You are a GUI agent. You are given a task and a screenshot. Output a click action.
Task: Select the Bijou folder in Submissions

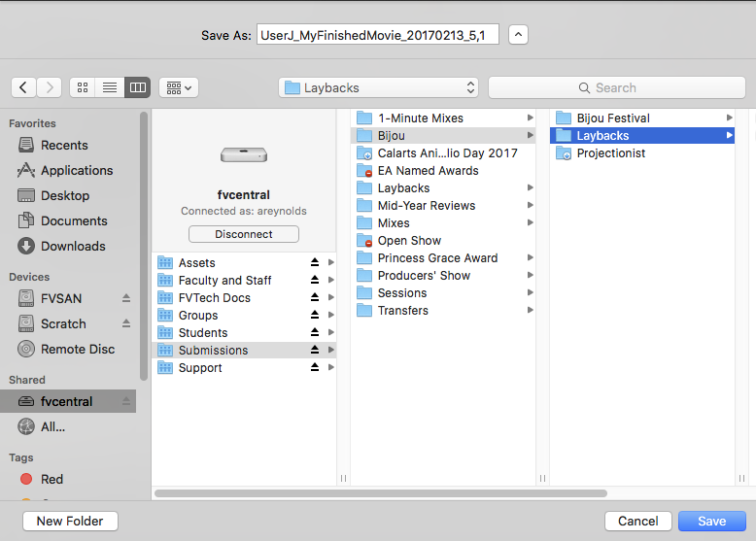(443, 136)
